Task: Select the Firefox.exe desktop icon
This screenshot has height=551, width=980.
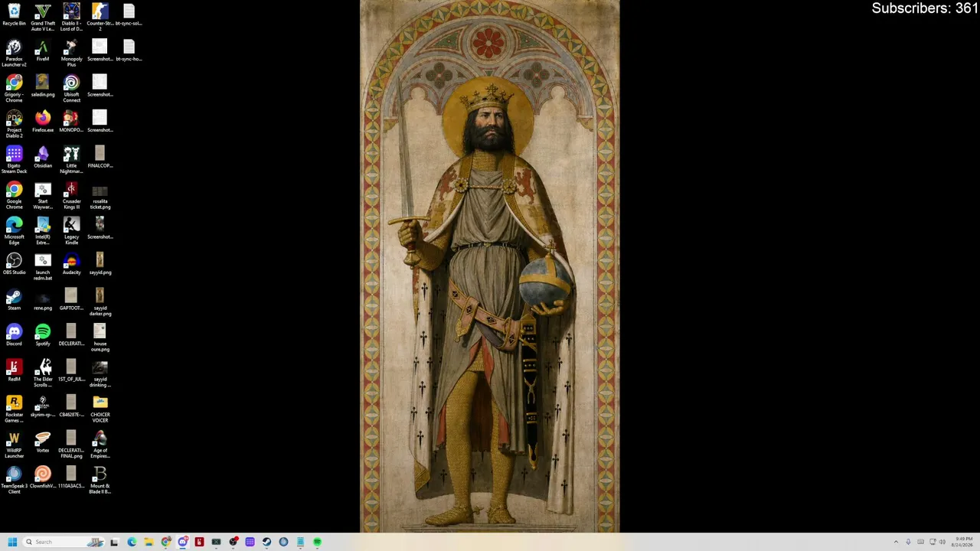Action: point(43,121)
